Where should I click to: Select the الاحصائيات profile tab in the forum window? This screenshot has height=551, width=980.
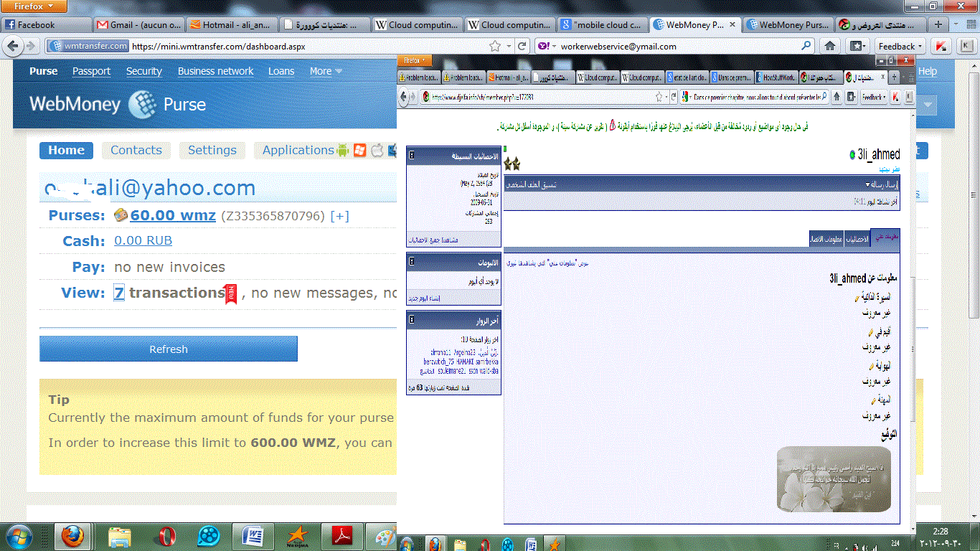(857, 239)
